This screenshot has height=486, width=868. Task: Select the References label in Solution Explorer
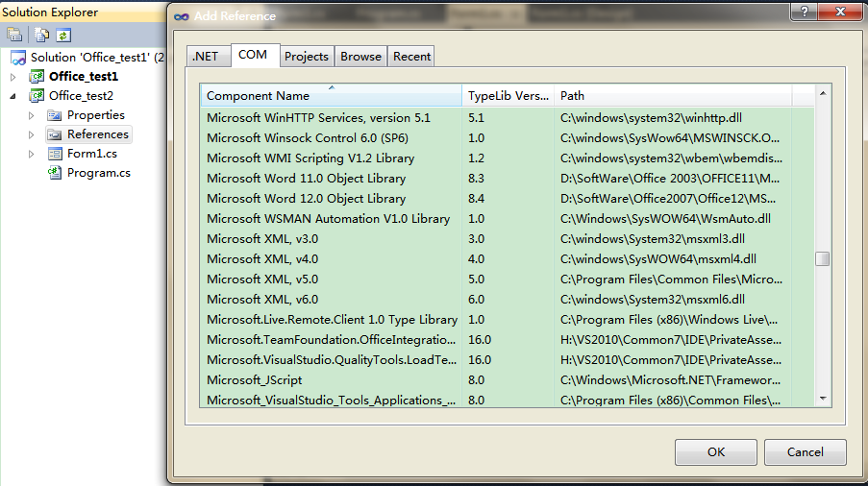click(98, 134)
